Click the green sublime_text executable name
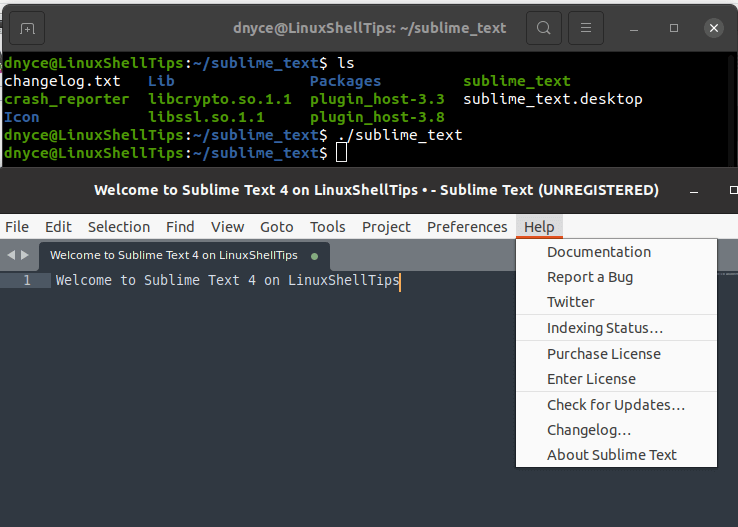738x527 pixels. (517, 81)
